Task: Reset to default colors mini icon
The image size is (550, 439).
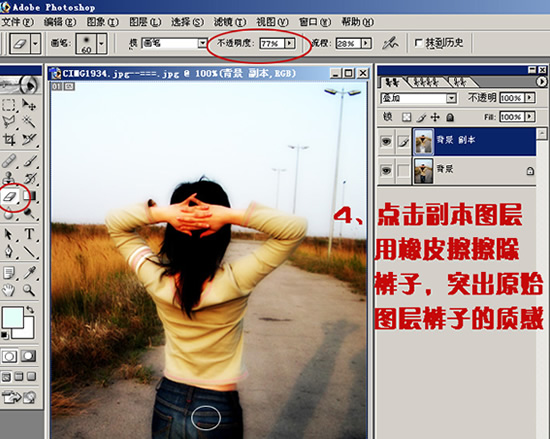Action: (x=5, y=335)
